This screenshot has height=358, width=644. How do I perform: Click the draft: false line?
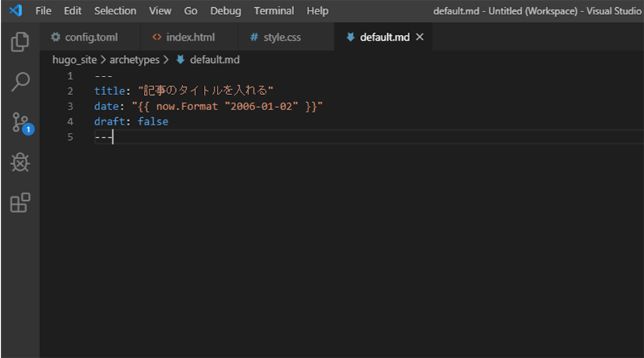(131, 121)
